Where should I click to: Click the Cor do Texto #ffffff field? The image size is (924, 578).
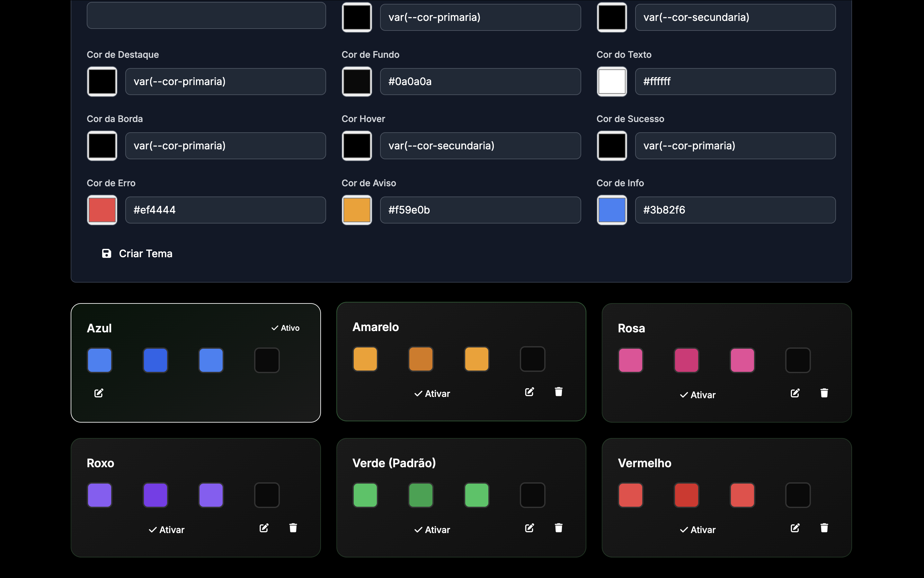tap(735, 82)
